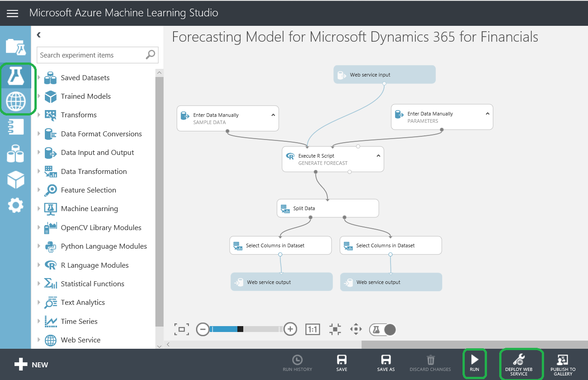588x380 pixels.
Task: Open the Notebooks sidebar icon
Action: pyautogui.click(x=15, y=128)
